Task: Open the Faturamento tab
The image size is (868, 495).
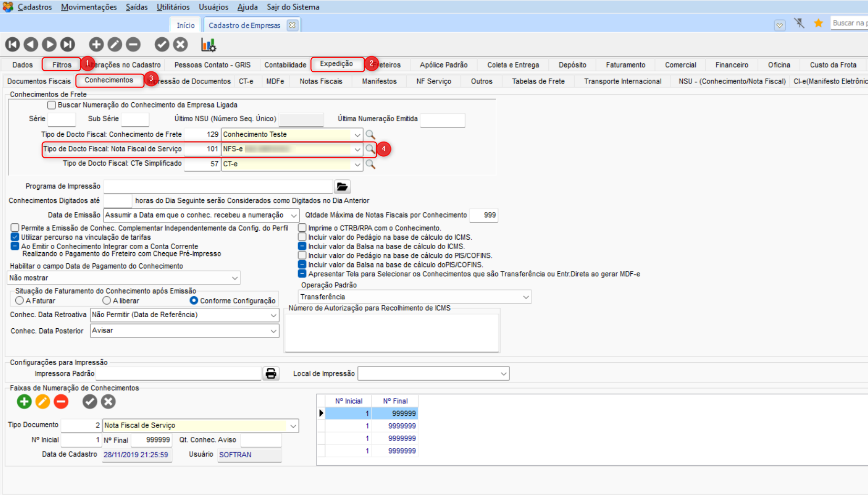Action: tap(625, 65)
